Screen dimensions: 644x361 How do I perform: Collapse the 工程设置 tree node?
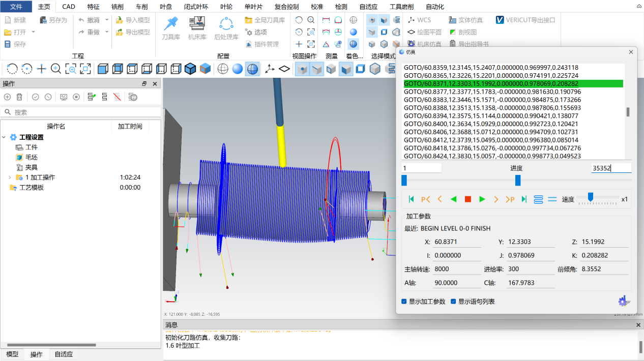tap(4, 137)
